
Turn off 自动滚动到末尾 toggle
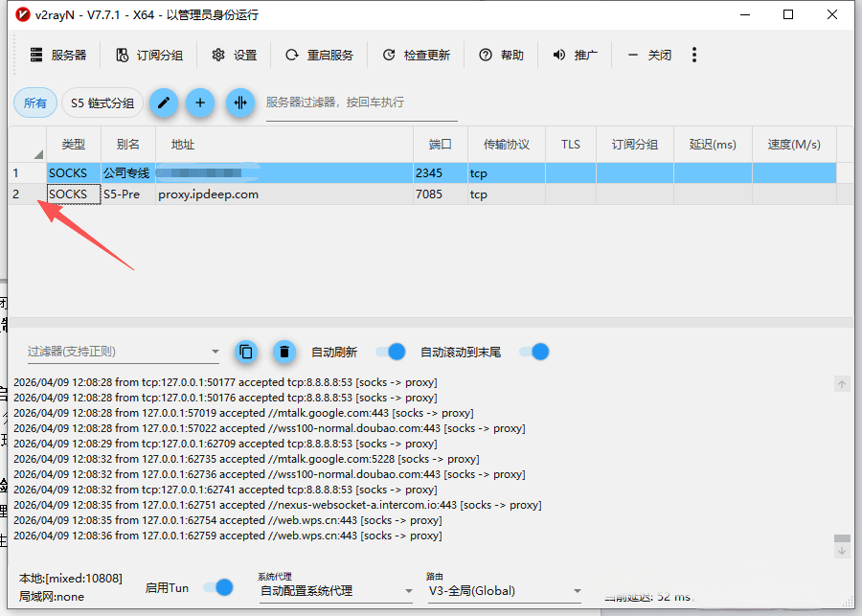[533, 353]
